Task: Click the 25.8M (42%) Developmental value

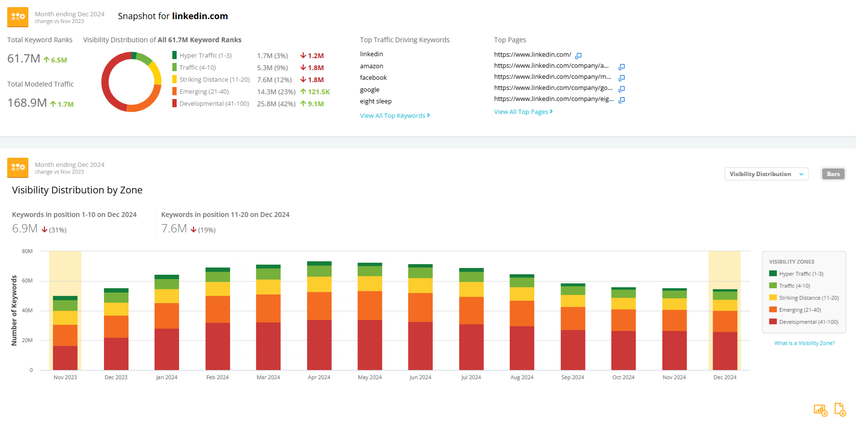Action: [x=275, y=104]
